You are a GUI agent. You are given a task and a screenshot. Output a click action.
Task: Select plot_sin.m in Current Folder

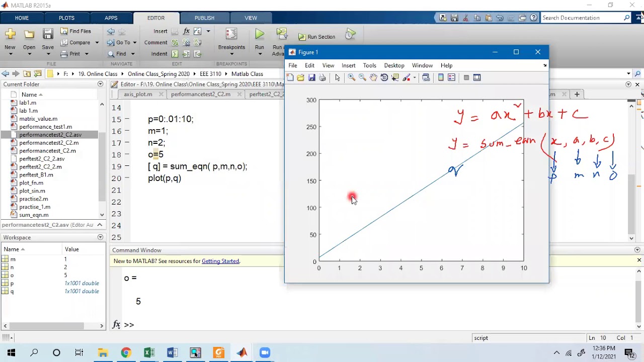click(x=32, y=191)
